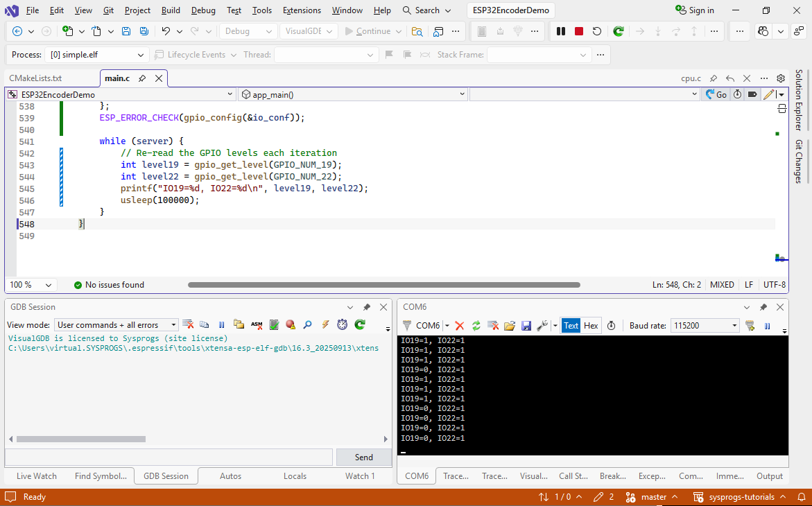Screen dimensions: 812x506
Task: Click the GDB command input field
Action: [x=169, y=457]
